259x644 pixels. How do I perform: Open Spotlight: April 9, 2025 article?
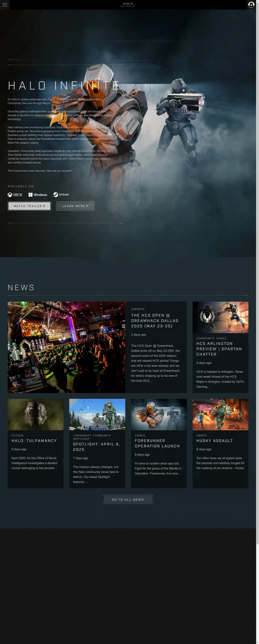click(97, 447)
